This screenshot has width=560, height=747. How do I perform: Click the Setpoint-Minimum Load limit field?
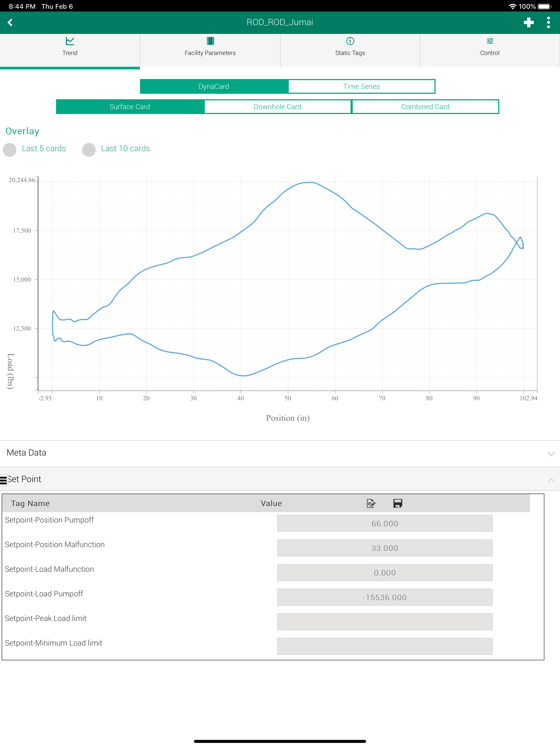click(x=385, y=646)
